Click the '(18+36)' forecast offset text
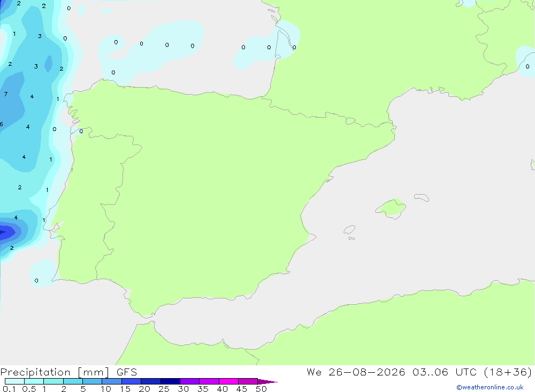This screenshot has height=392, width=535. tap(508, 372)
